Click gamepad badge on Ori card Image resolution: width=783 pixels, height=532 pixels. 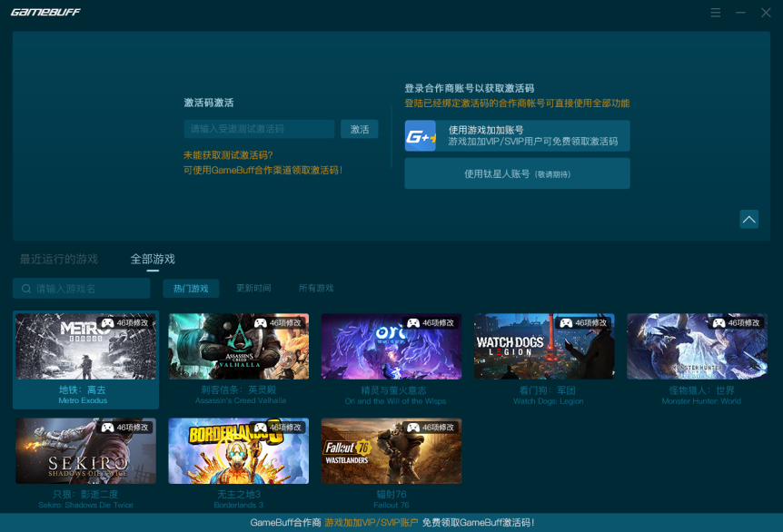pyautogui.click(x=431, y=323)
